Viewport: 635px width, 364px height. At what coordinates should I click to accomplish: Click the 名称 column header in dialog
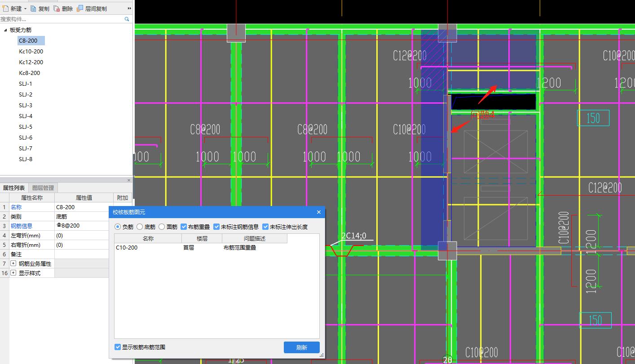148,239
